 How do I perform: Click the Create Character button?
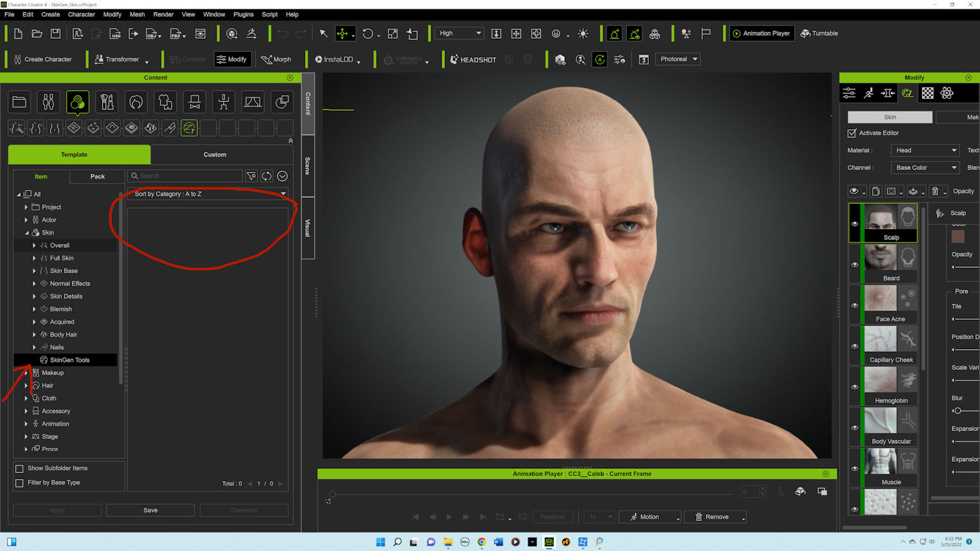tap(43, 59)
